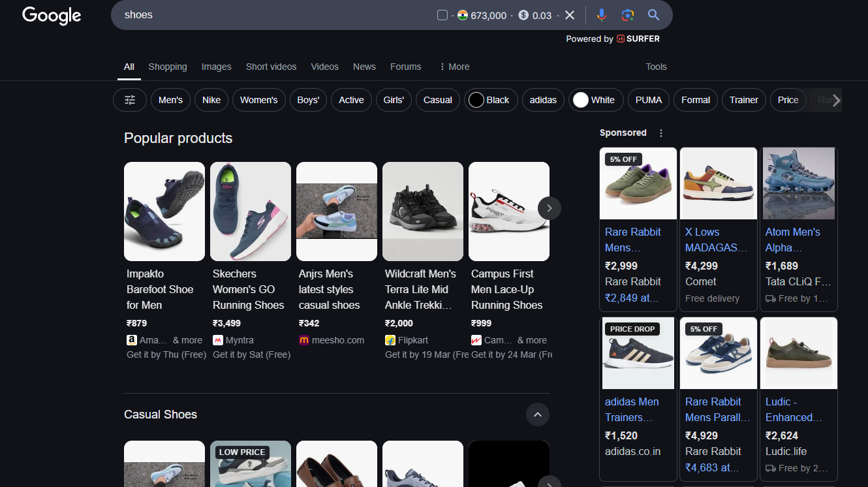868x487 pixels.
Task: Open Sponsored section three-dot options
Action: coord(661,133)
